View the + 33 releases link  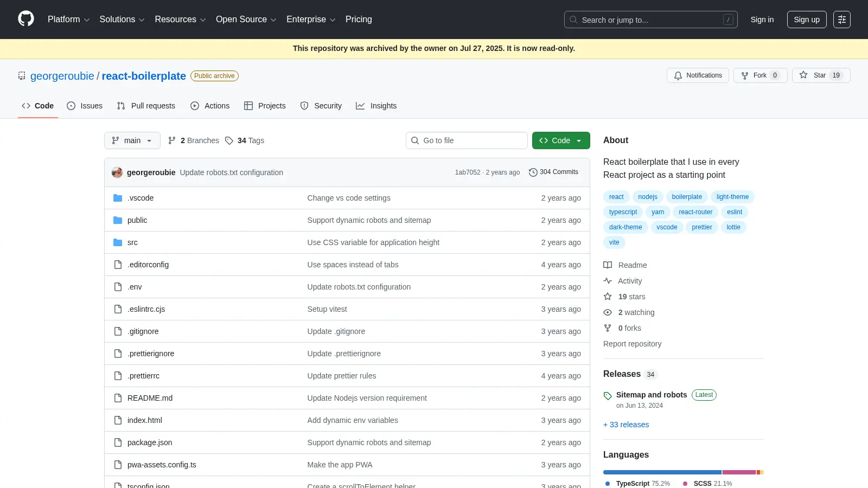pos(626,425)
